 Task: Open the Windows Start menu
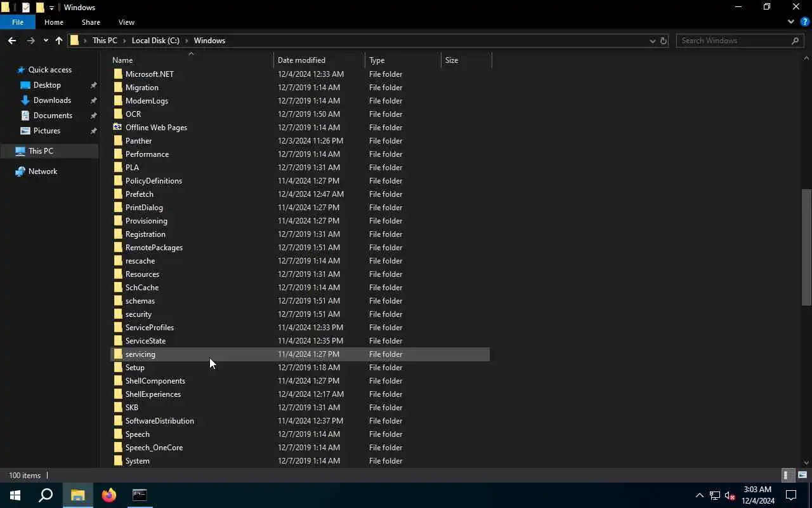(15, 495)
